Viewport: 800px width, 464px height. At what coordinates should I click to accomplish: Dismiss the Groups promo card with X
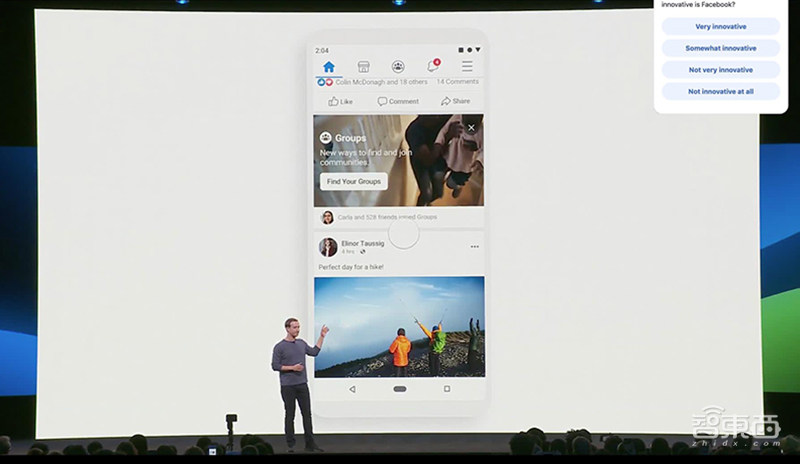pos(471,128)
